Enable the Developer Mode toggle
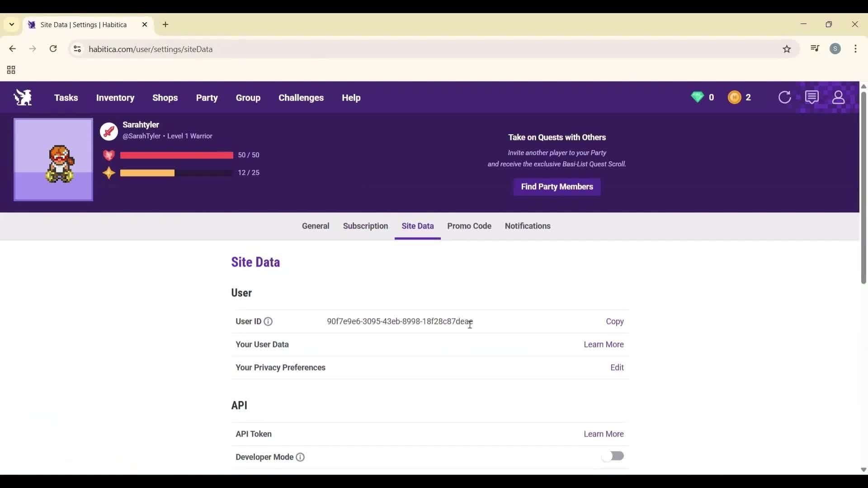 (613, 455)
